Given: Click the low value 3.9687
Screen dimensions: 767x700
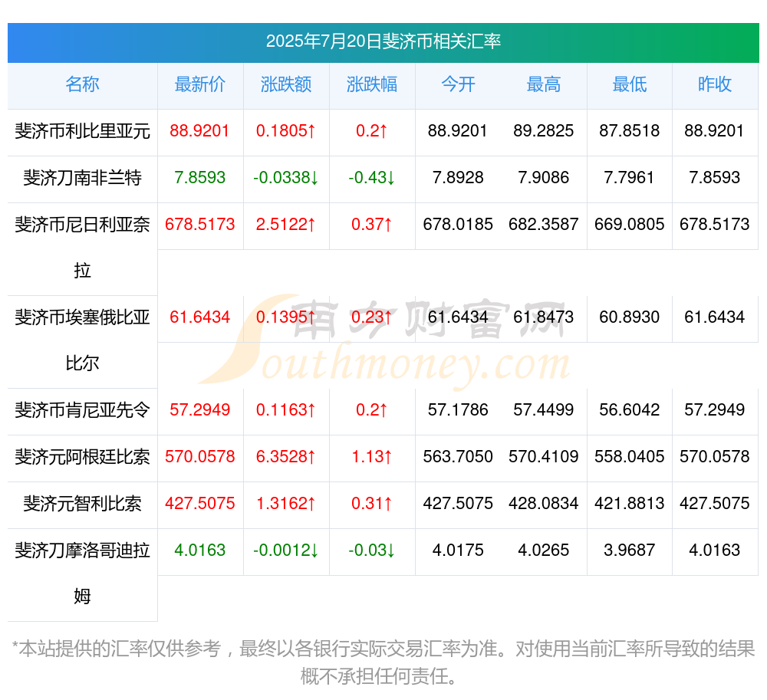Looking at the screenshot, I should coord(630,550).
